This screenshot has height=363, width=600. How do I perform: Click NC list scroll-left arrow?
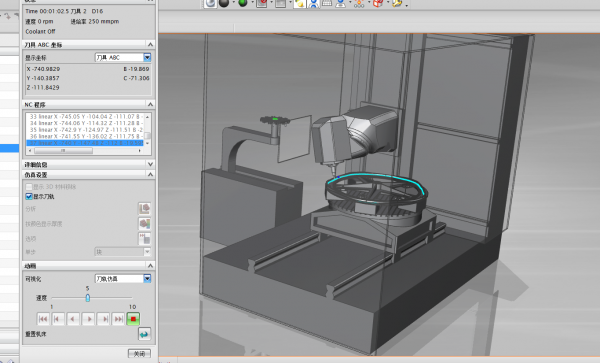[30, 151]
